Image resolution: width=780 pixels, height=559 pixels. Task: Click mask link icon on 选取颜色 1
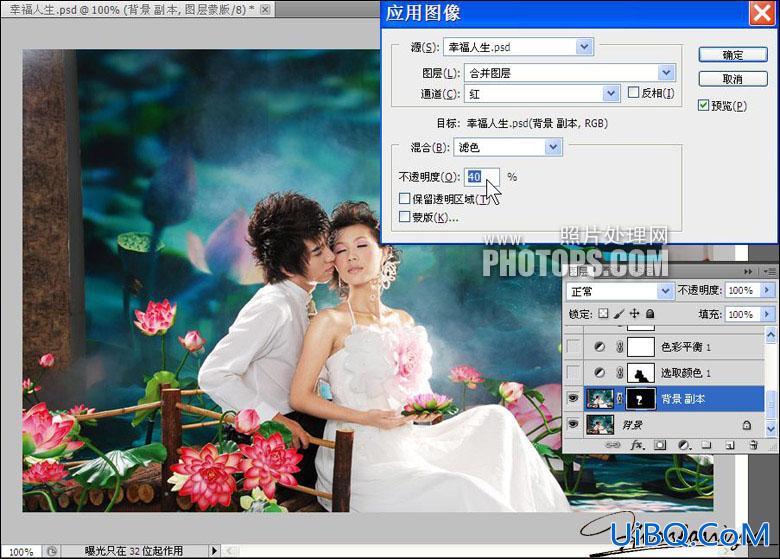(x=619, y=373)
